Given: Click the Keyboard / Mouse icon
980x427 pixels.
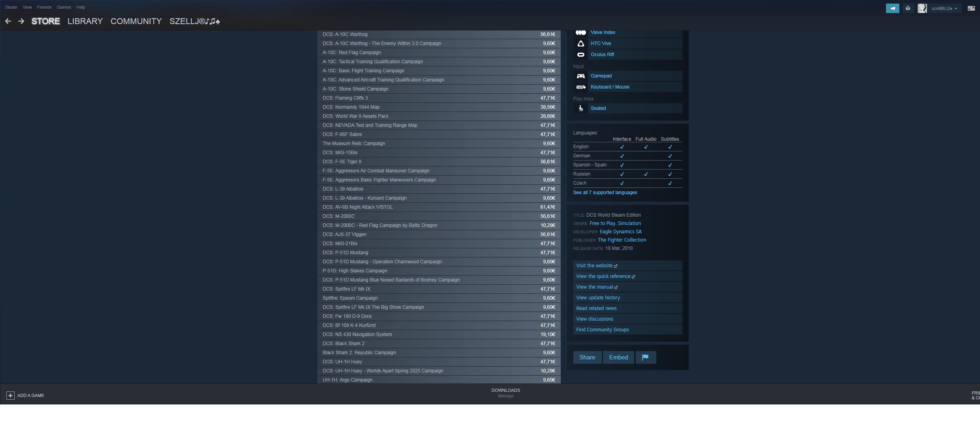Looking at the screenshot, I should coord(580,87).
